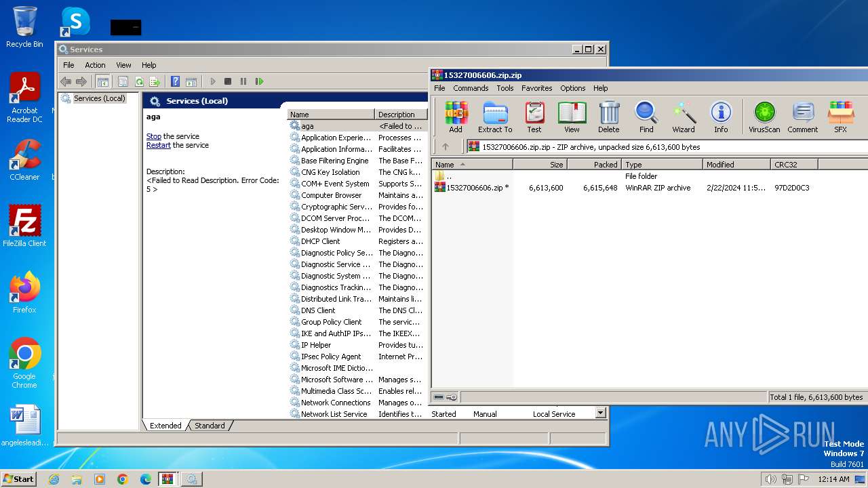
Task: Open Internet Explorer from the taskbar
Action: [x=54, y=479]
